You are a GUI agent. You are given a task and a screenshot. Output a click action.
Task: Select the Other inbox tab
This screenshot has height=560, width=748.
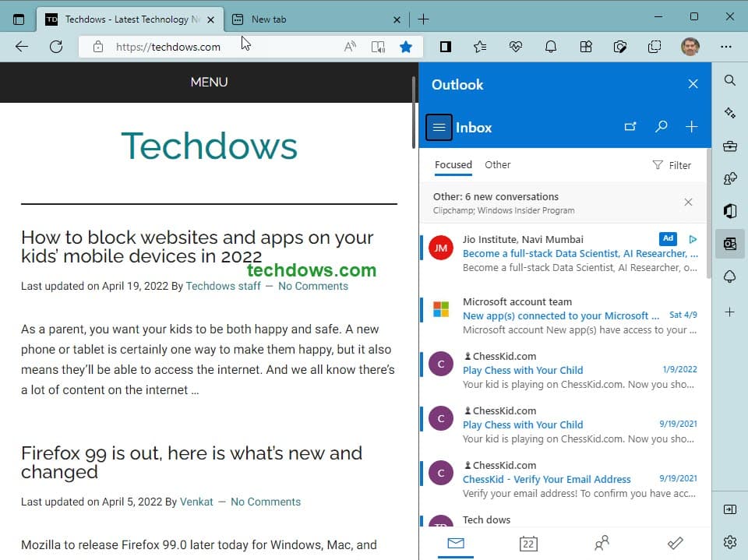[x=498, y=165]
